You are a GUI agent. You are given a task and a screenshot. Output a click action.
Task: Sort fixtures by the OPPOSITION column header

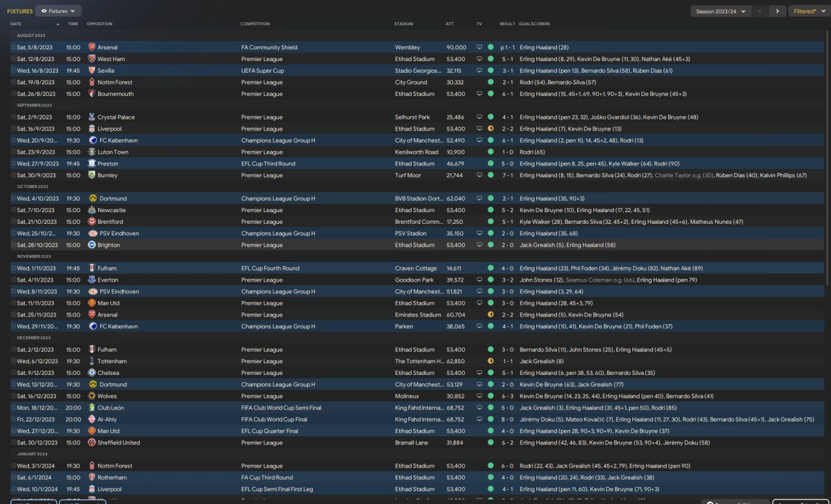(99, 24)
